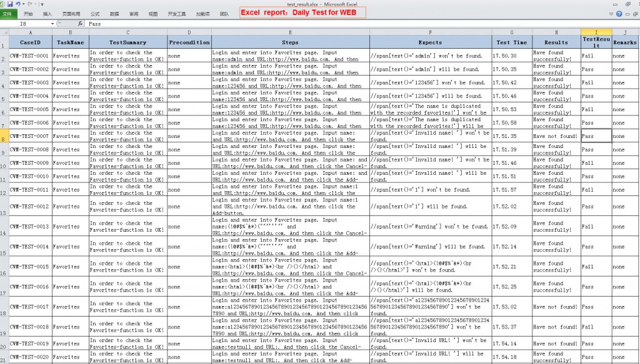The width and height of the screenshot is (640, 364).
Task: Minimize the workbook window
Action: [x=627, y=14]
